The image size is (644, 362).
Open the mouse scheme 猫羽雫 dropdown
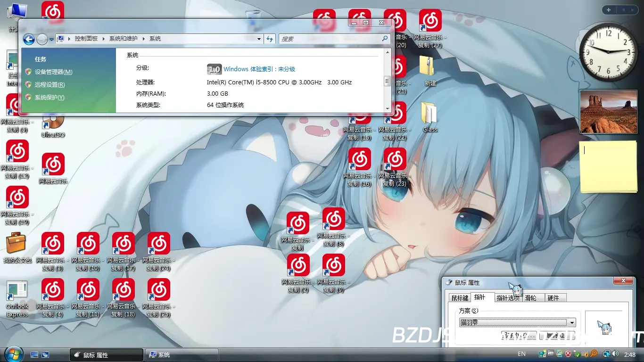(x=518, y=323)
